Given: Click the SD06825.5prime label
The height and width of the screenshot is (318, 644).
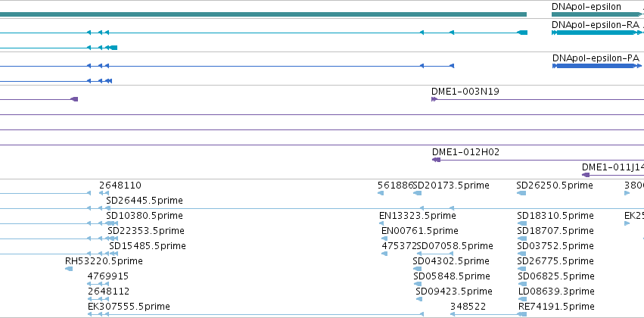Looking at the screenshot, I should (x=556, y=276).
